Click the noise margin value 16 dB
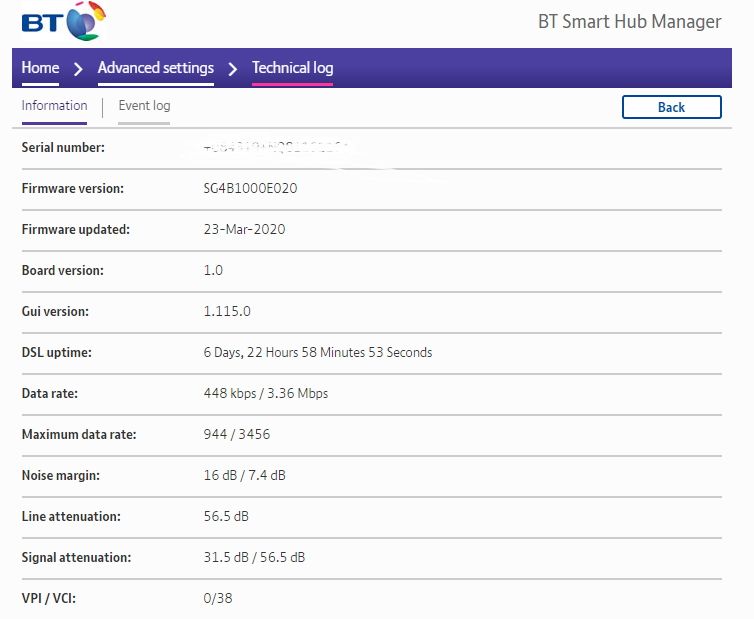754x619 pixels. tap(219, 475)
